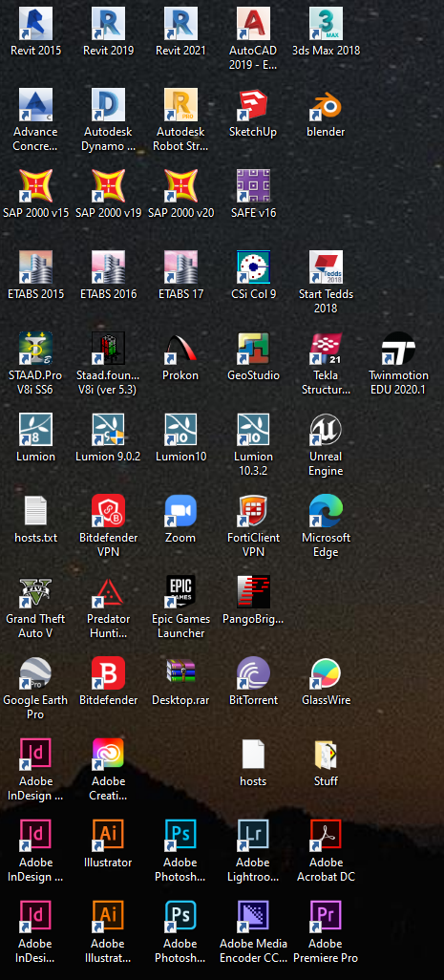Open the AutoCAD 2019 shortcut
The width and height of the screenshot is (444, 980).
coord(253,24)
